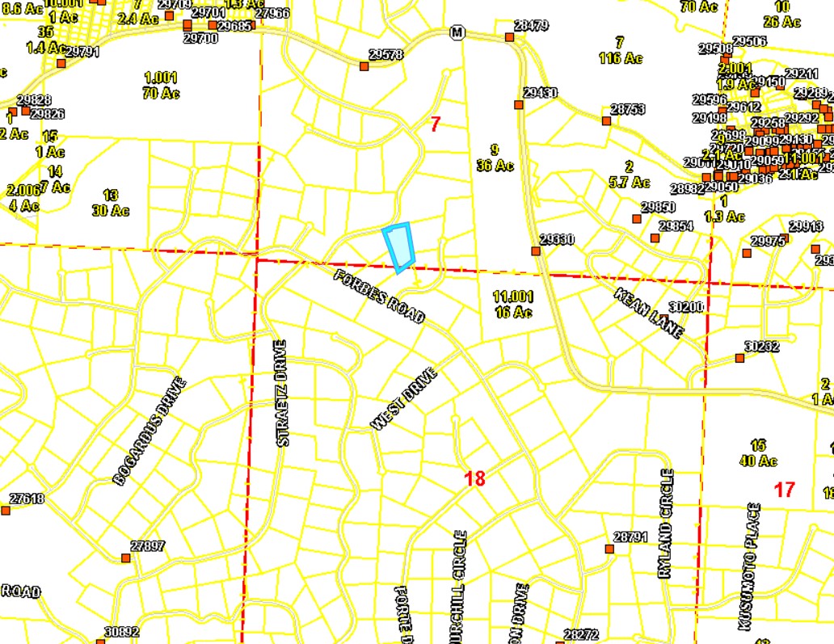
Task: Click the red section number 18
Action: point(475,478)
